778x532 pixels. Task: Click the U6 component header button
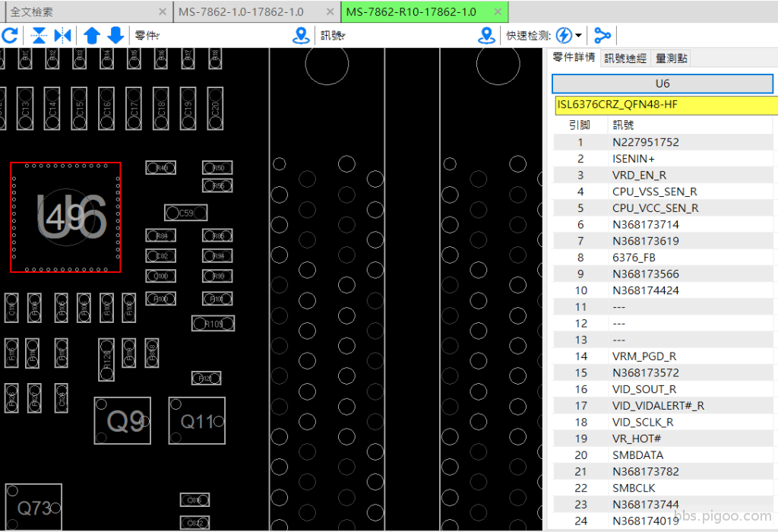point(663,84)
